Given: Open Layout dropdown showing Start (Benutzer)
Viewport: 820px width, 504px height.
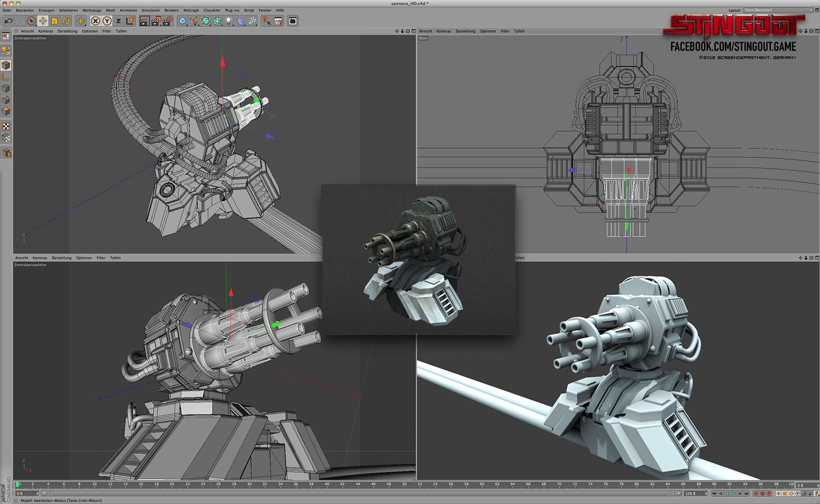Looking at the screenshot, I should [778, 10].
